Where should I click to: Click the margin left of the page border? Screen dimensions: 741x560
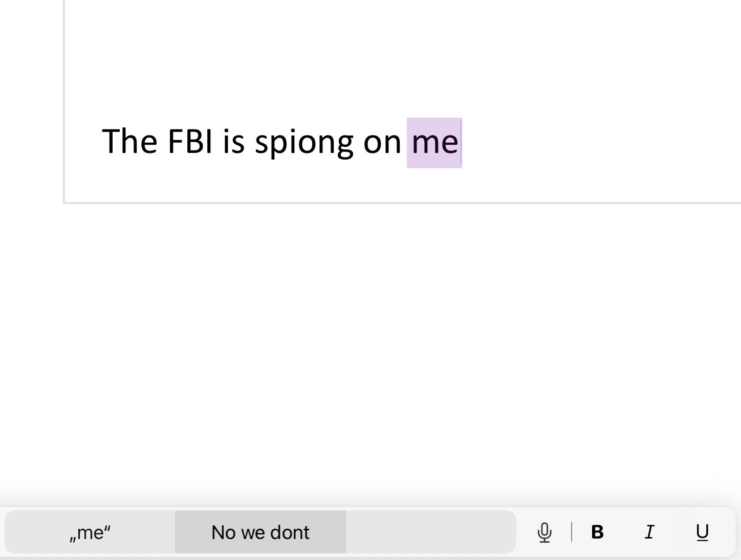31,102
